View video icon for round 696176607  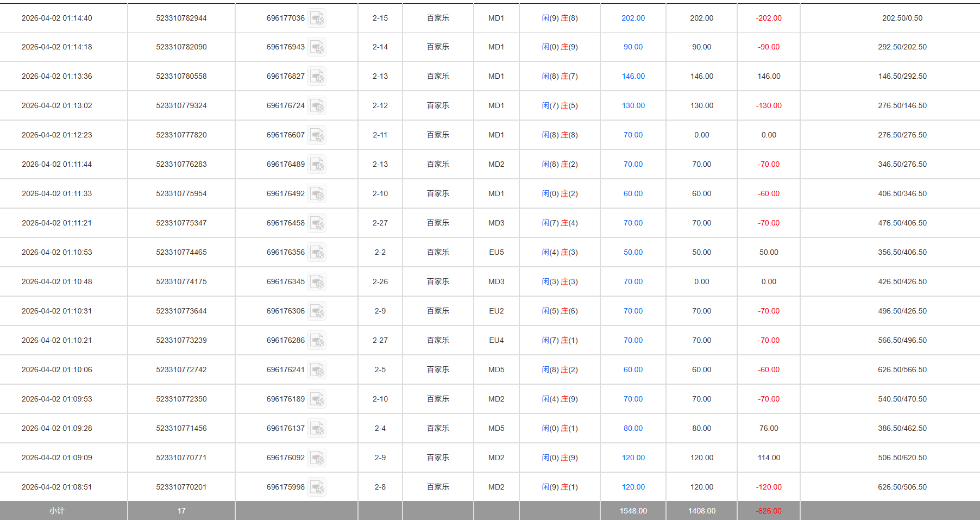click(x=317, y=135)
